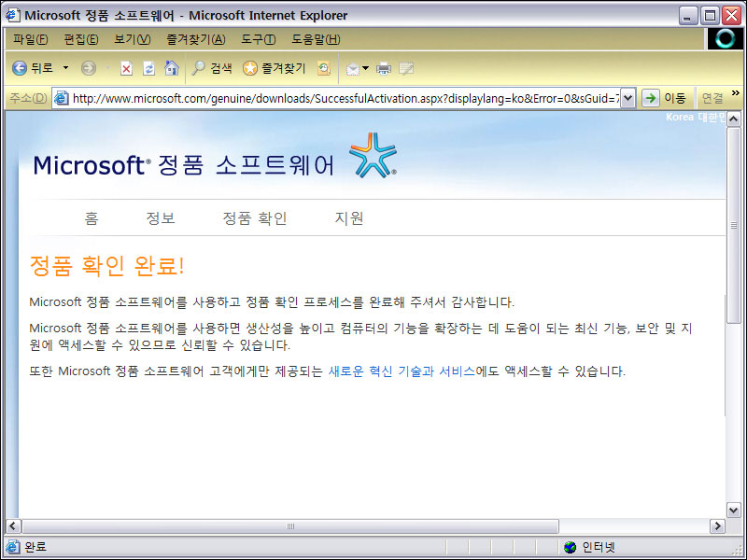Image resolution: width=747 pixels, height=560 pixels.
Task: Click the Forward arrow icon
Action: pos(88,68)
